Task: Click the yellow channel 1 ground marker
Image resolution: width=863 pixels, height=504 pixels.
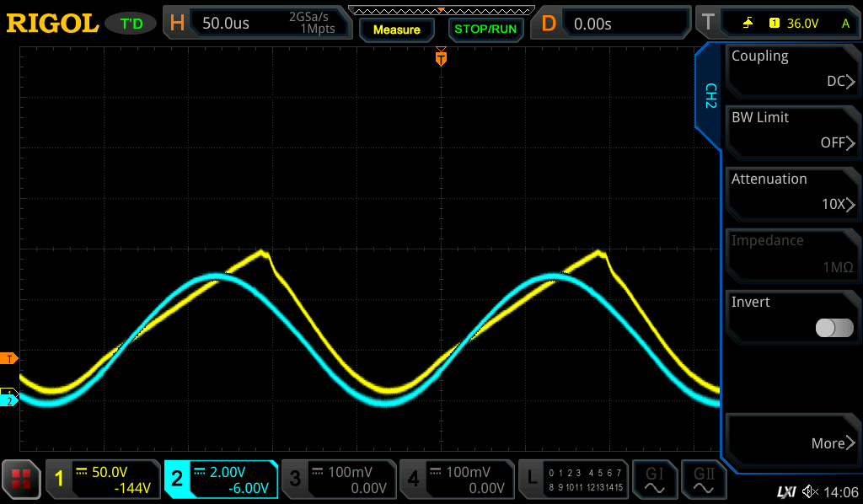Action: 8,392
